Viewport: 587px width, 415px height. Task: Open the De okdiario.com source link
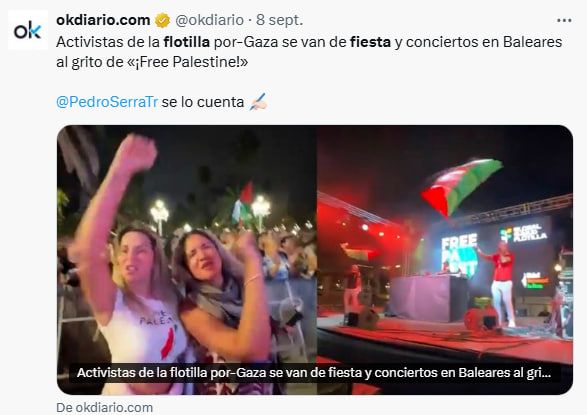(x=104, y=408)
